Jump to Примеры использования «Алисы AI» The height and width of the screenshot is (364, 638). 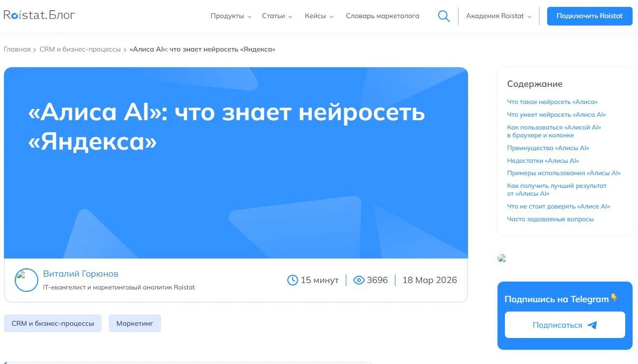click(x=564, y=173)
